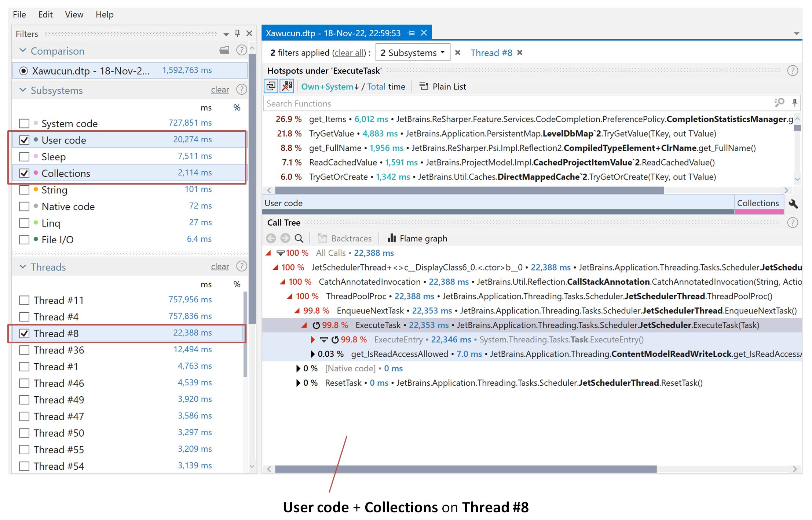
Task: Click the pink dot next to Collections
Action: click(x=36, y=173)
